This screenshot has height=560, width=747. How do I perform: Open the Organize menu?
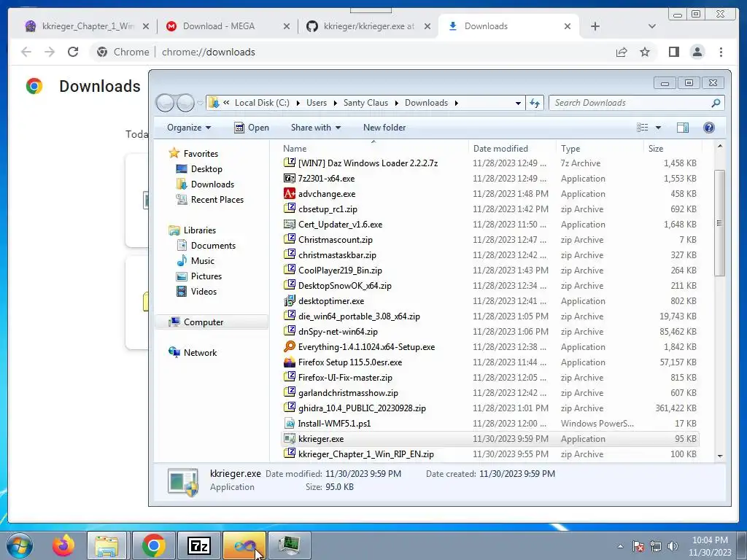click(189, 128)
